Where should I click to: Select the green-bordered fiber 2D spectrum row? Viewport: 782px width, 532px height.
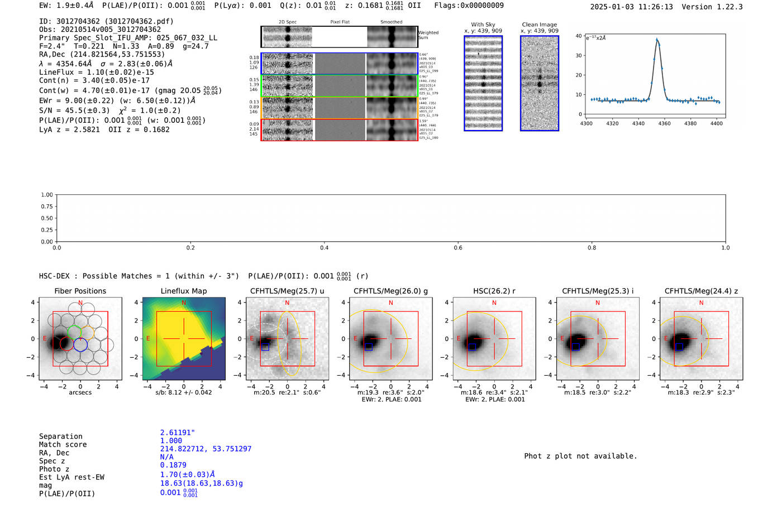click(x=339, y=86)
